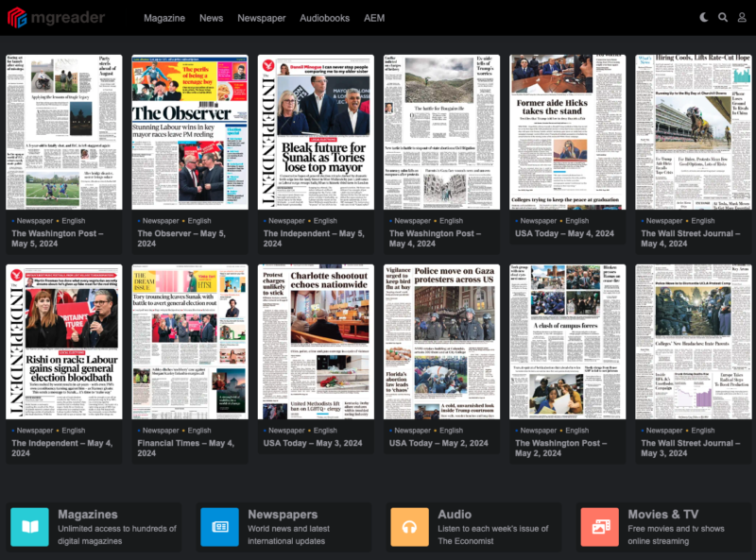The height and width of the screenshot is (560, 756).
Task: Go to the News section
Action: pos(211,18)
